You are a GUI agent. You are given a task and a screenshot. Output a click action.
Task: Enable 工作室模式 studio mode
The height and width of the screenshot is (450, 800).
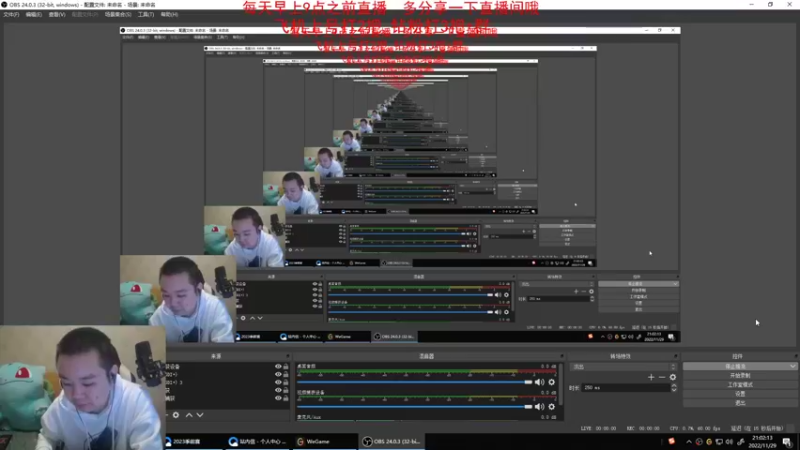[740, 385]
